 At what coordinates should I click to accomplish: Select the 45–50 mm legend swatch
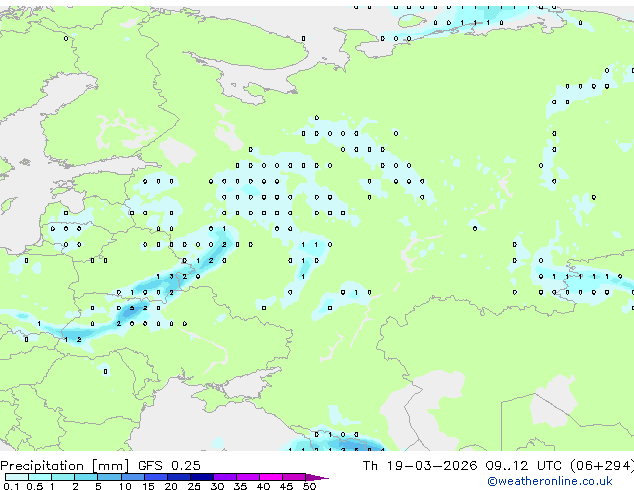tap(294, 477)
